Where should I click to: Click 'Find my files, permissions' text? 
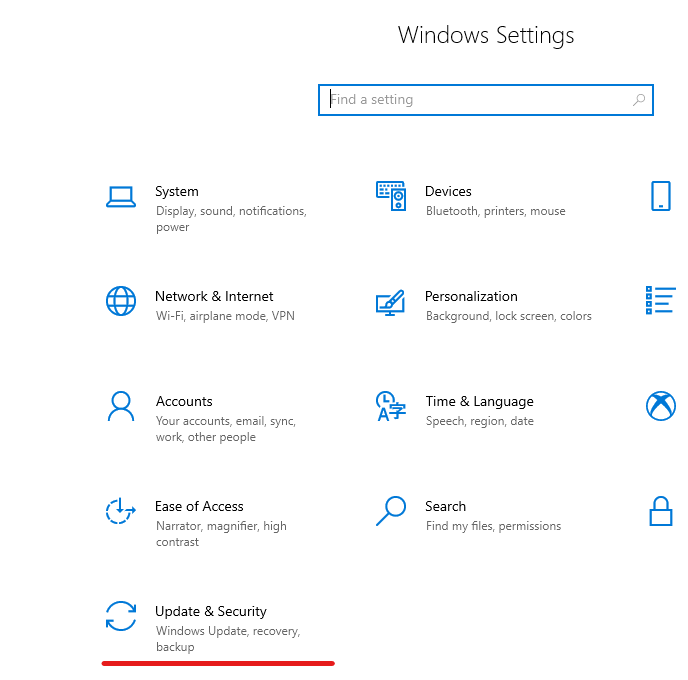493,526
